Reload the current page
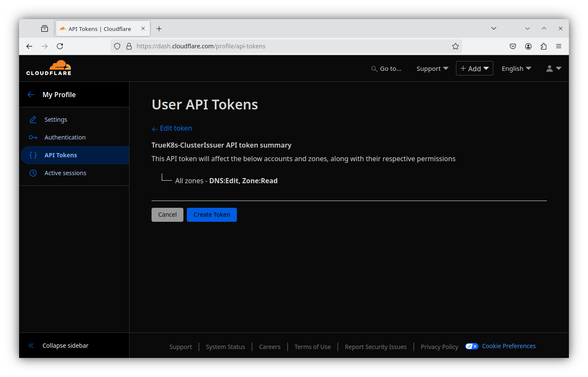588x377 pixels. point(60,46)
